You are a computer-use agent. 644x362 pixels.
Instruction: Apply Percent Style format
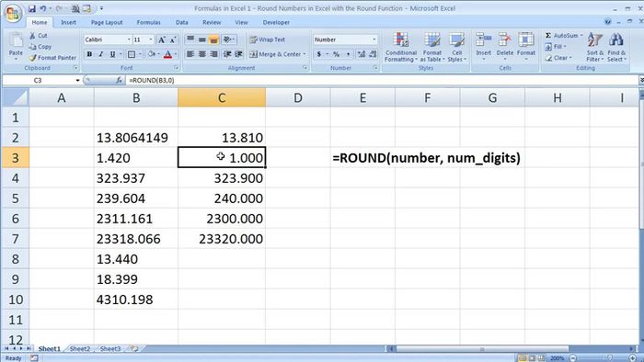337,54
